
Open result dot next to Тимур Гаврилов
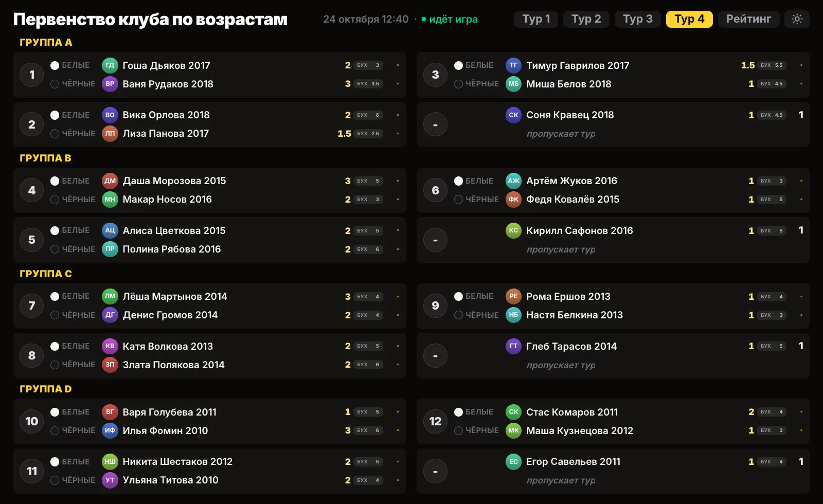[801, 65]
